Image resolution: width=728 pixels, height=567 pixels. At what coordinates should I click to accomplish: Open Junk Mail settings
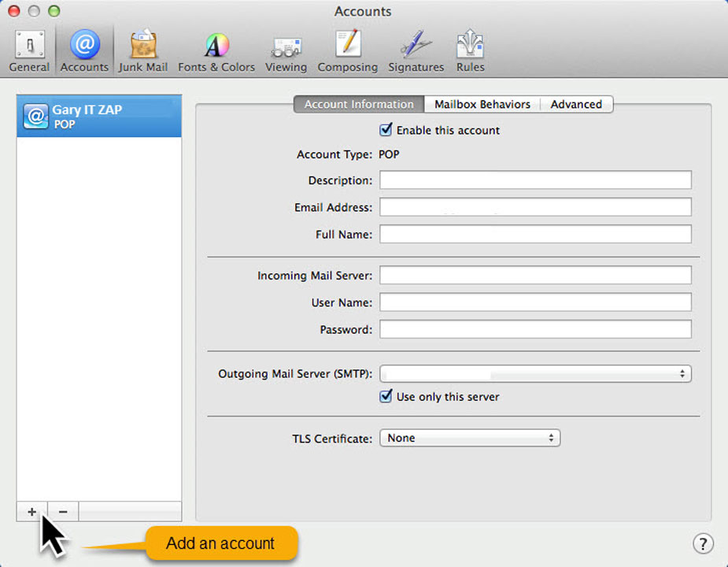[142, 47]
